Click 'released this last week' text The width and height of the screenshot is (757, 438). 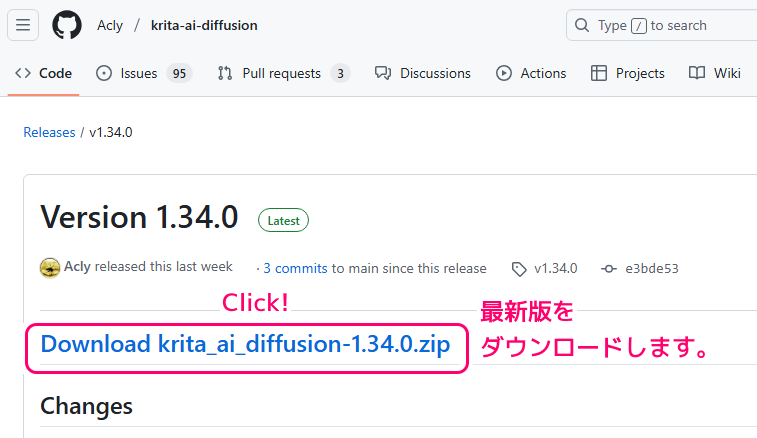pos(164,267)
